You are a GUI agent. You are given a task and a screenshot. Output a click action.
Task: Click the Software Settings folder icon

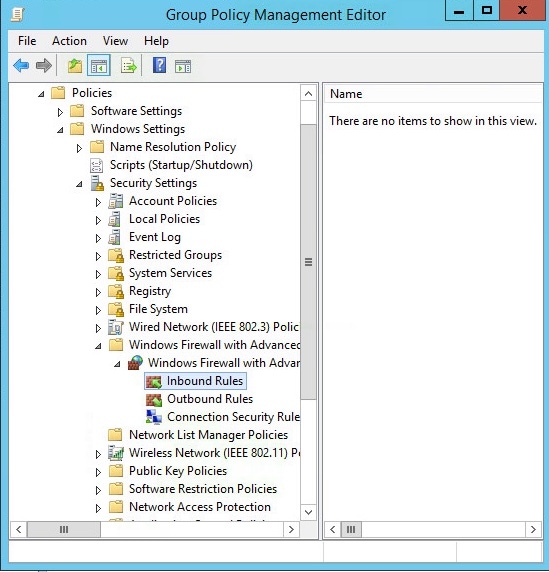[77, 111]
